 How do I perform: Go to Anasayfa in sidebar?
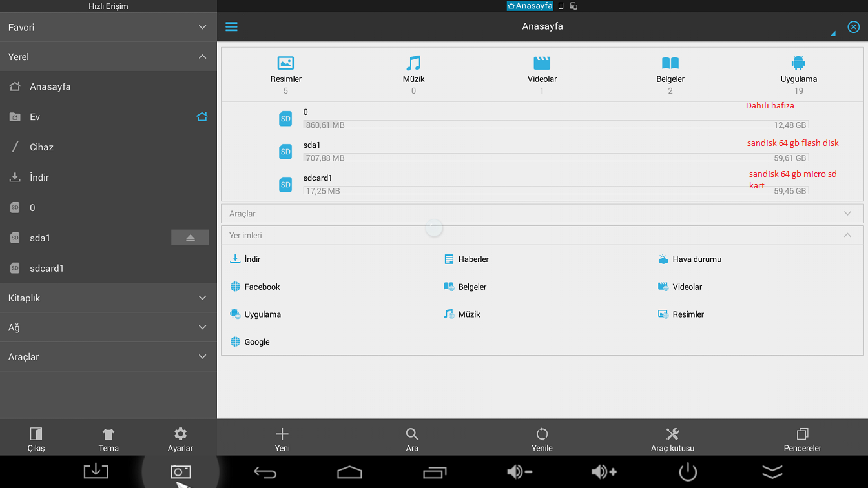tap(108, 86)
